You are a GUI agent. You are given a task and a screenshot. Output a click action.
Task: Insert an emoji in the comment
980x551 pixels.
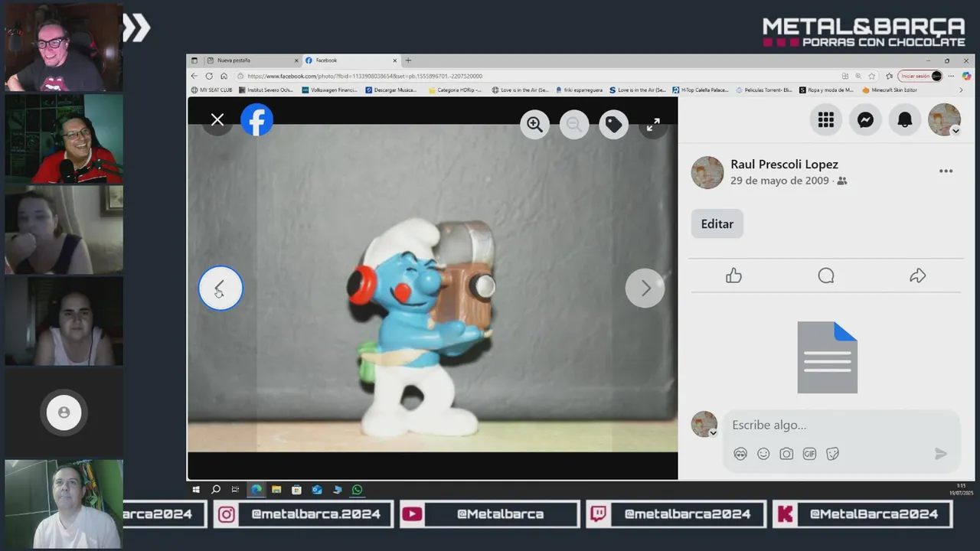tap(763, 454)
